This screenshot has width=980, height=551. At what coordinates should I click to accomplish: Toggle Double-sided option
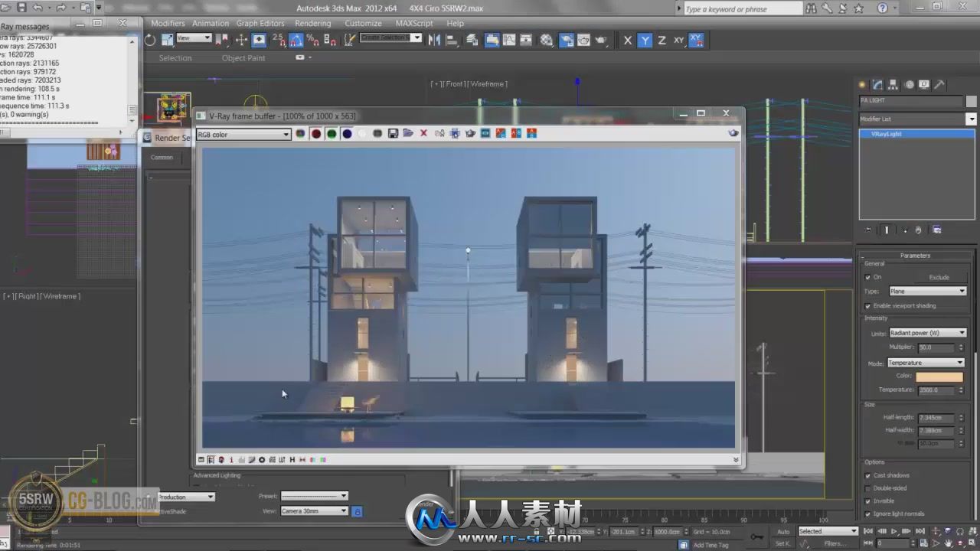pyautogui.click(x=867, y=488)
